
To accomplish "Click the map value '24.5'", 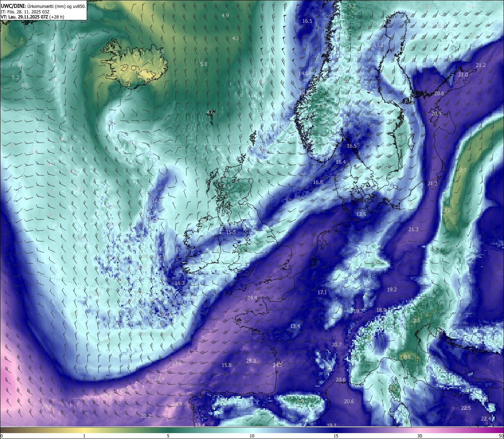I will click(x=278, y=365).
